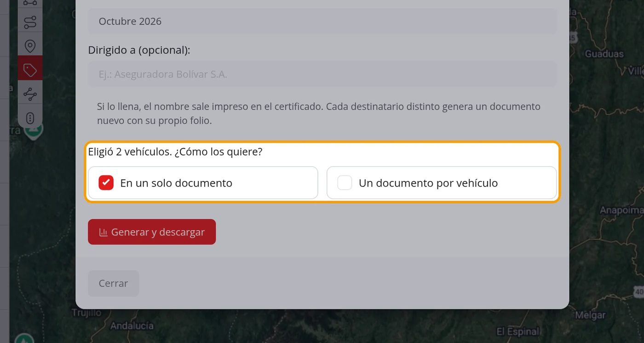This screenshot has width=644, height=343.
Task: Check 'En un solo documento' option
Action: click(x=203, y=183)
